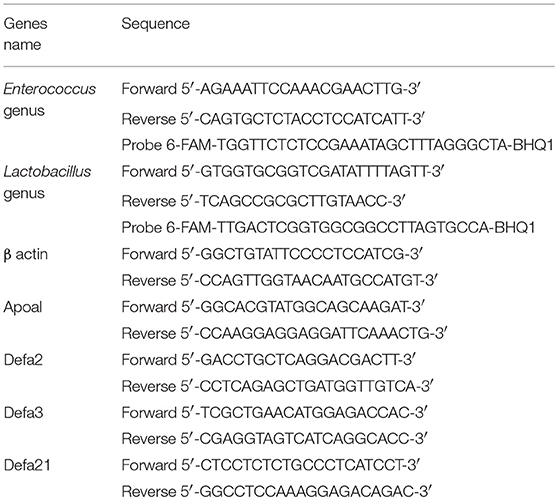Click the β actin reverse primer CCAGTTGGTAACAATGCCATGT
Screen dimensions: 558x500
pyautogui.click(x=279, y=280)
